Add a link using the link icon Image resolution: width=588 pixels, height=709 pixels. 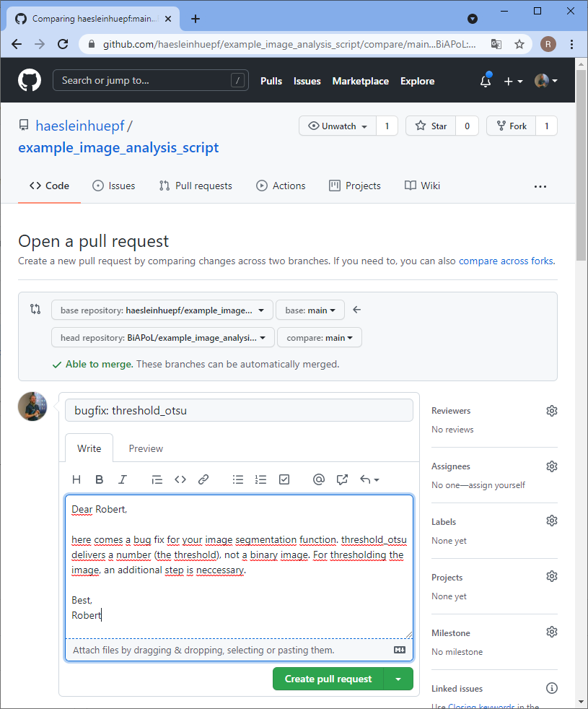point(203,479)
